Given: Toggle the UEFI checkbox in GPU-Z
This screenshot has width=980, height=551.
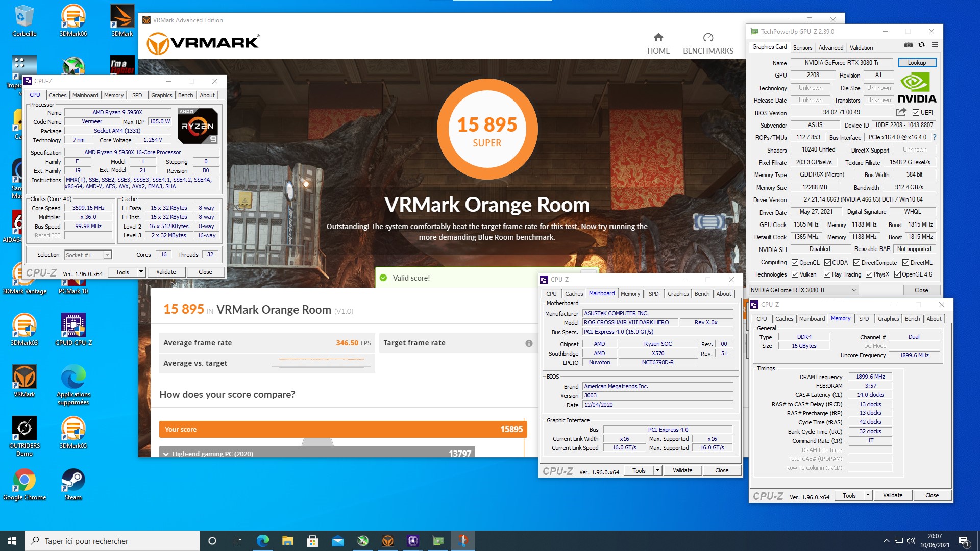Looking at the screenshot, I should click(916, 113).
